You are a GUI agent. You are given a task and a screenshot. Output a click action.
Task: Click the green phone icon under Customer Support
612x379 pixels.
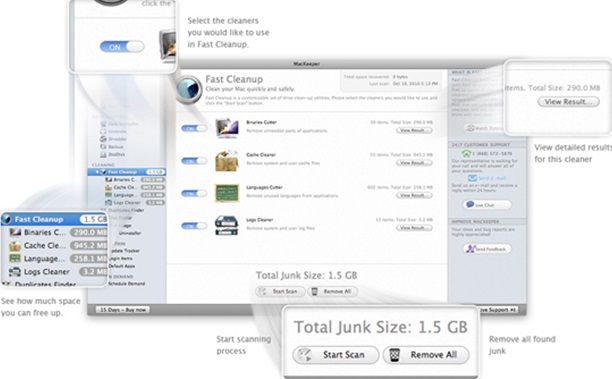click(x=466, y=153)
